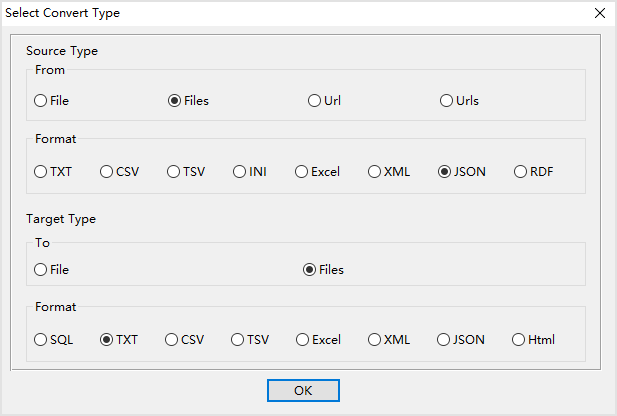This screenshot has height=416, width=617.
Task: Pick Excel as target format
Action: (x=303, y=340)
